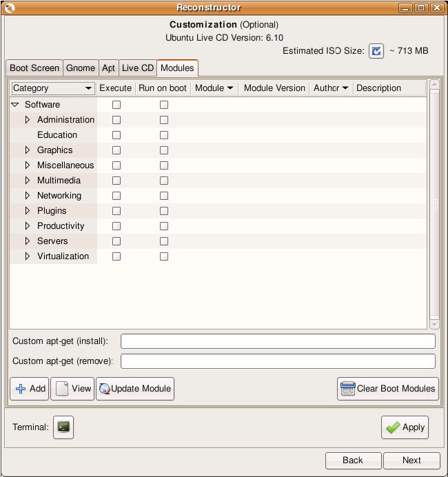Switch to the Gnome tab

coord(81,68)
